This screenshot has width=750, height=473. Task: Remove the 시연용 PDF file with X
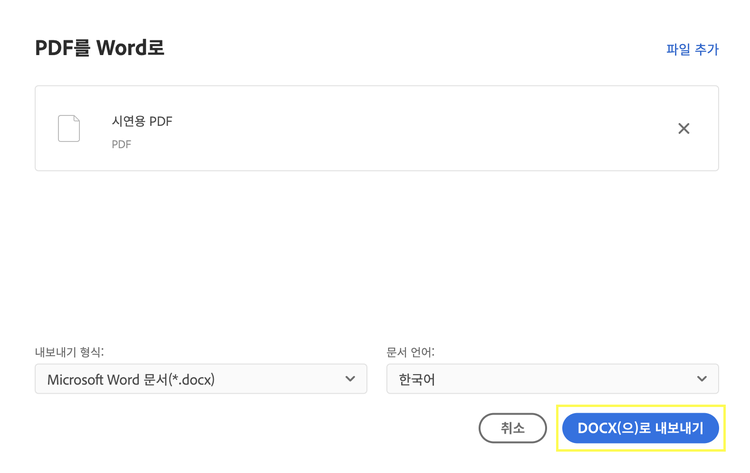(x=684, y=128)
